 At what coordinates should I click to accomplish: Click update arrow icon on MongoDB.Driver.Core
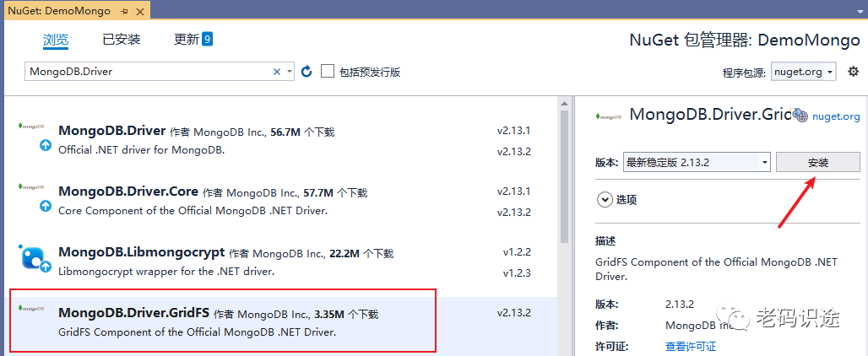pos(46,206)
